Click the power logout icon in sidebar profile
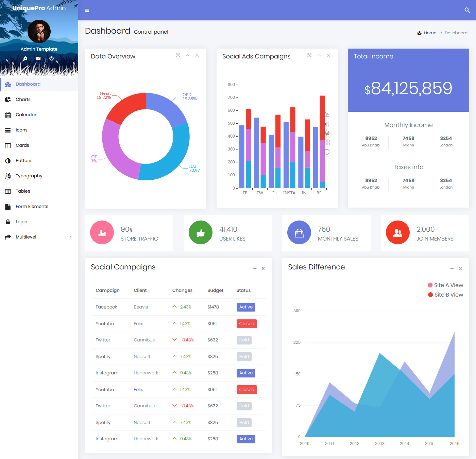The height and width of the screenshot is (459, 476). click(x=51, y=58)
